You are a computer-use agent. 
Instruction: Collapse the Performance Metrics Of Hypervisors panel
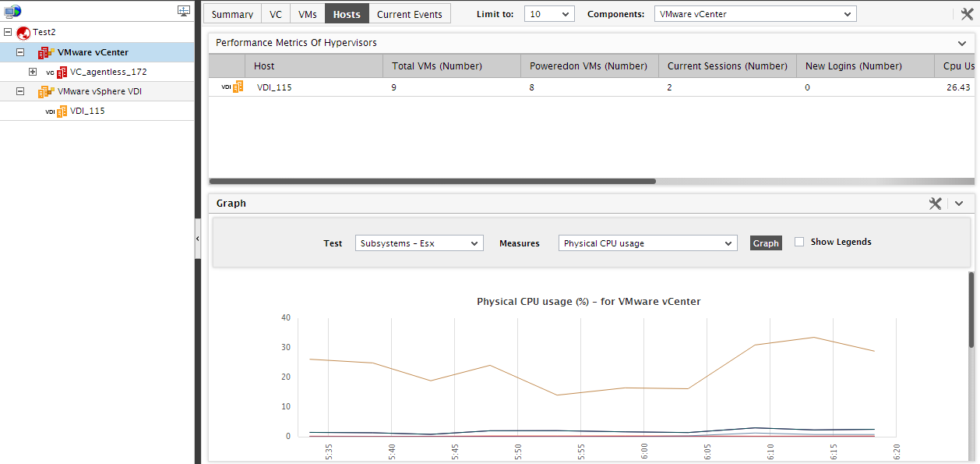(x=961, y=43)
